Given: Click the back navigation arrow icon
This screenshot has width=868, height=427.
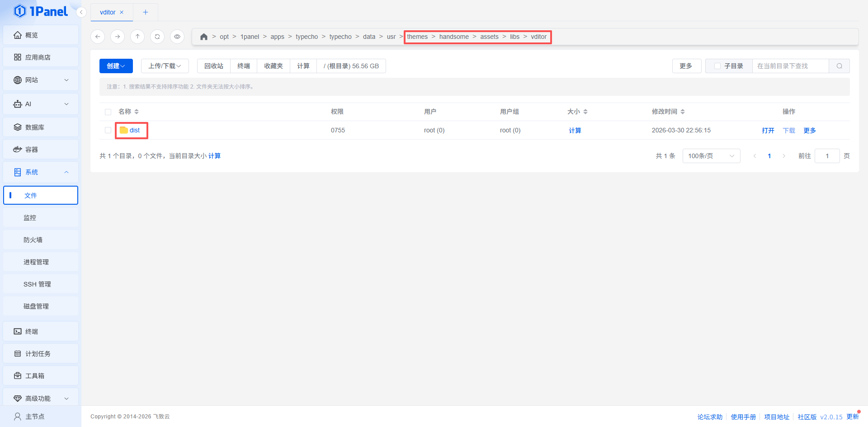Looking at the screenshot, I should point(98,37).
